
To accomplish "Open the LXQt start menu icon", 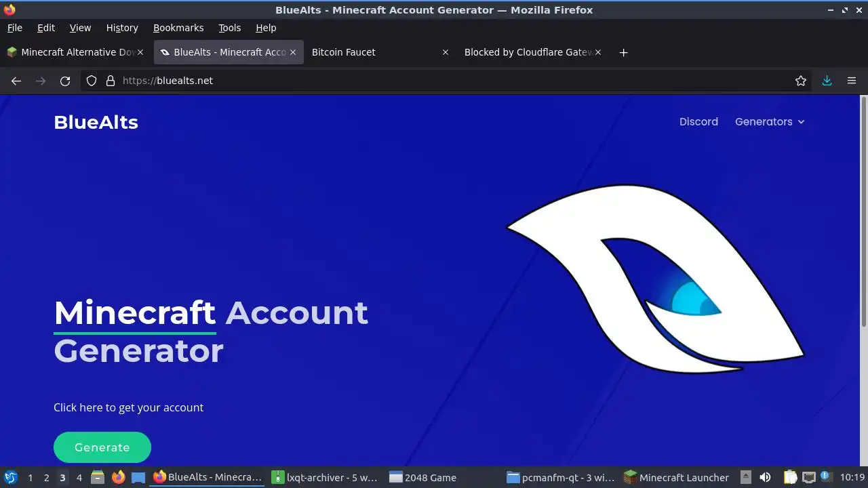I will click(10, 478).
